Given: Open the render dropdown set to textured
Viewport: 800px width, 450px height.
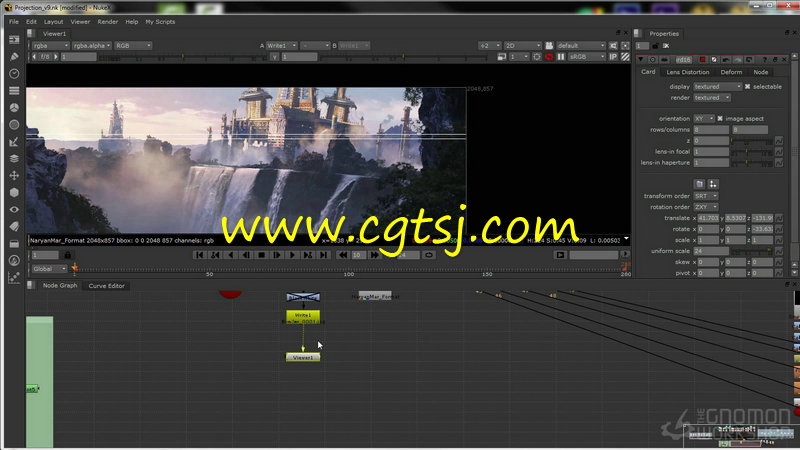Looking at the screenshot, I should point(712,97).
